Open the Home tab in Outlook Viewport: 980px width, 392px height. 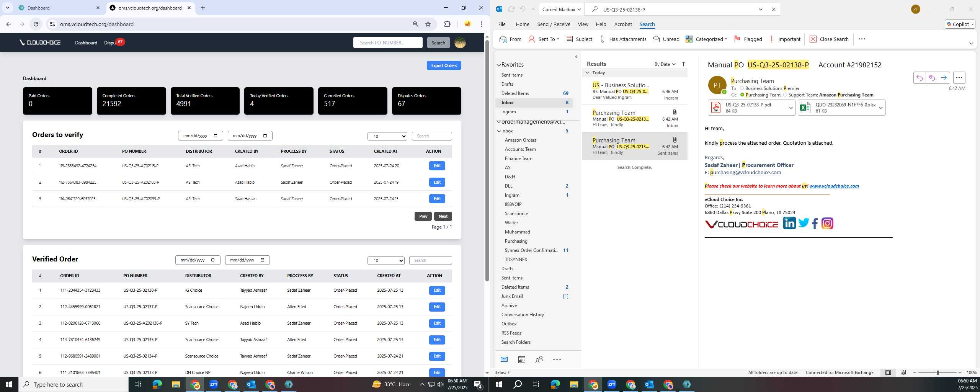pos(522,24)
